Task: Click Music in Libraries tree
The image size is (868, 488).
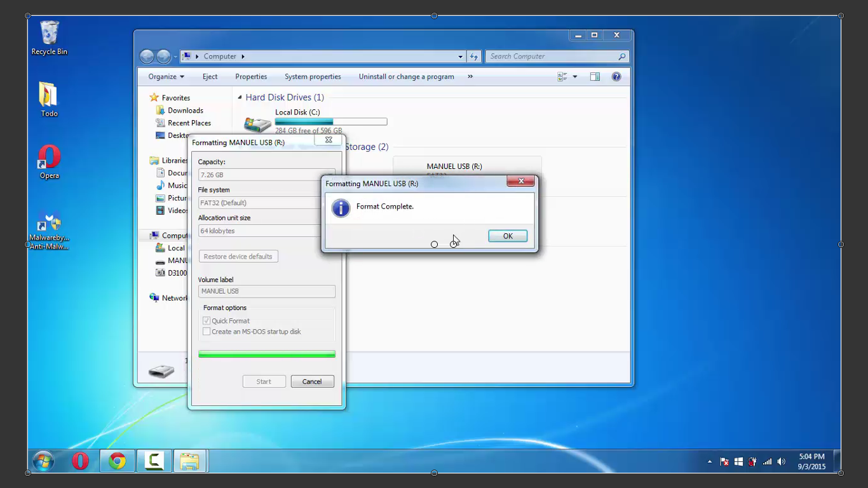Action: tap(177, 186)
